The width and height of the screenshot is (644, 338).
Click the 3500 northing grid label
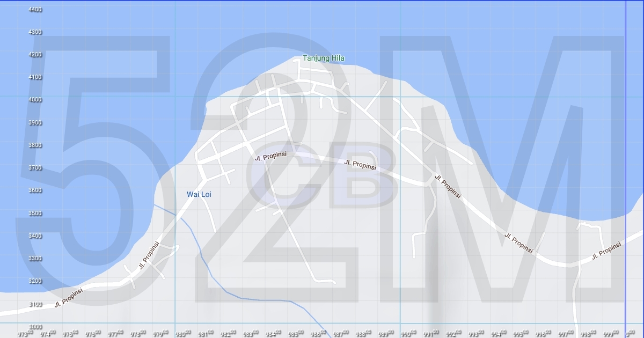click(35, 214)
